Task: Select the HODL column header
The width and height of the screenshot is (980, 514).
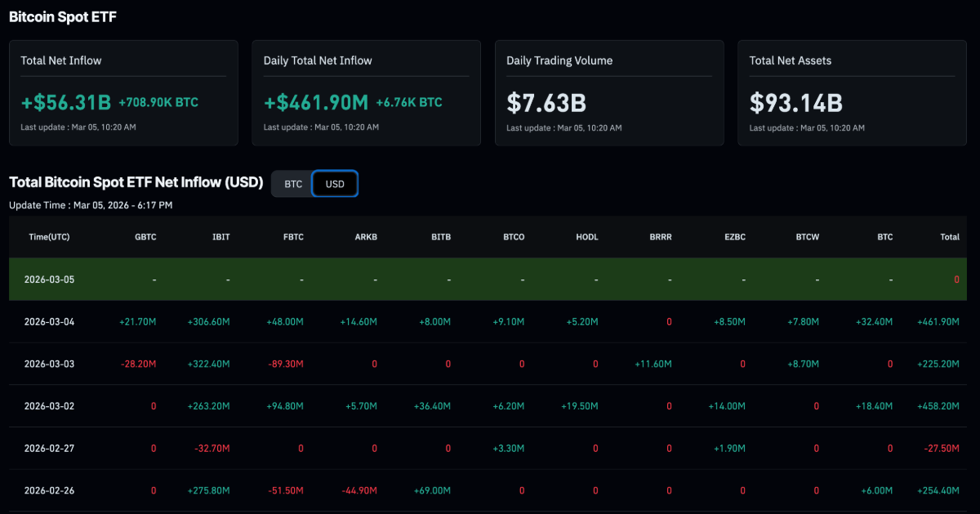Action: [x=586, y=237]
